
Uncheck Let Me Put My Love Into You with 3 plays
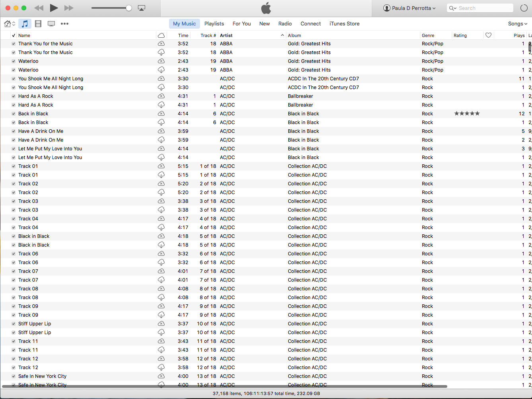(14, 149)
